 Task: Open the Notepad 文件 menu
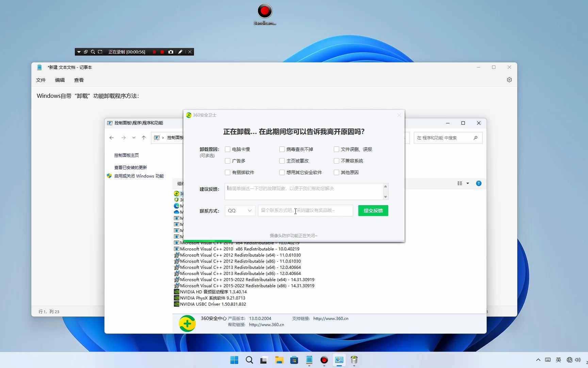point(41,80)
